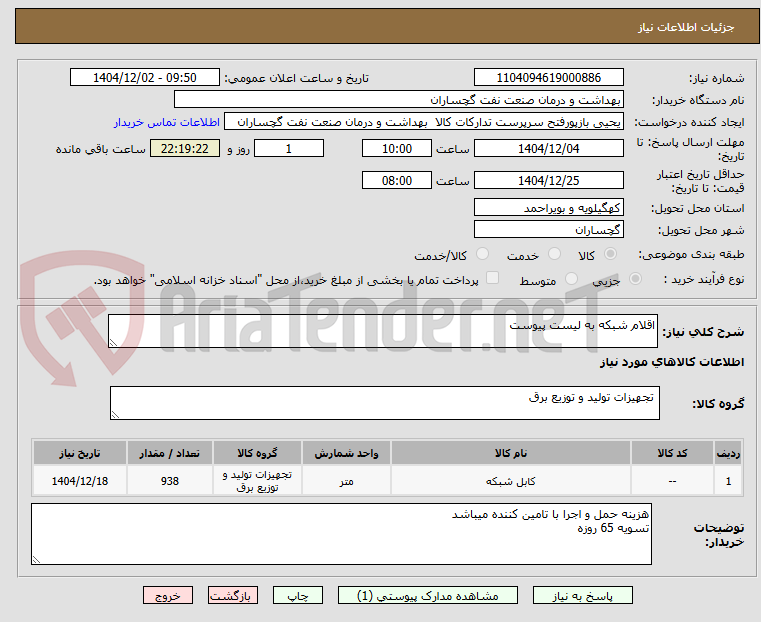The image size is (761, 622).
Task: Click the row number cell 1
Action: click(x=728, y=481)
